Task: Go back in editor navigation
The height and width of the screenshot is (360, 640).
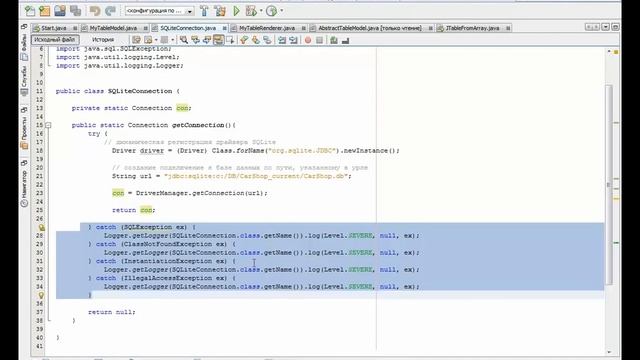Action: (148, 40)
